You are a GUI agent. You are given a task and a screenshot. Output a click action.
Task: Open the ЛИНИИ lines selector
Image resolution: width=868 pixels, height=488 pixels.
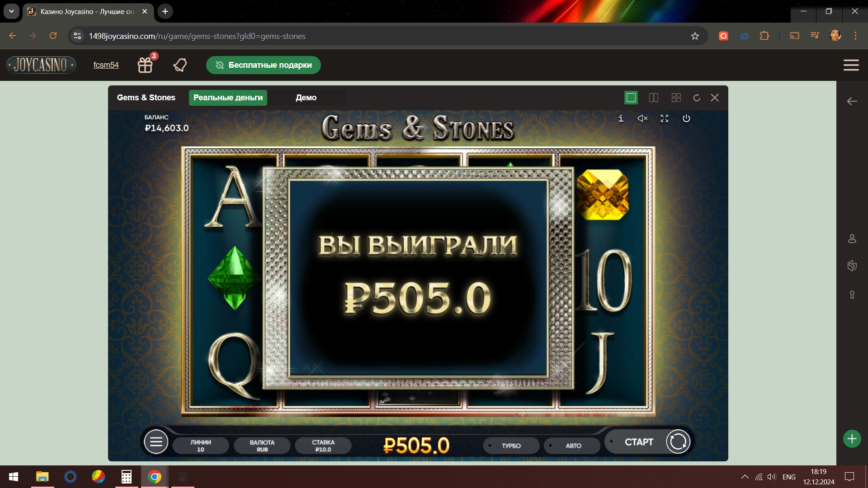tap(201, 446)
